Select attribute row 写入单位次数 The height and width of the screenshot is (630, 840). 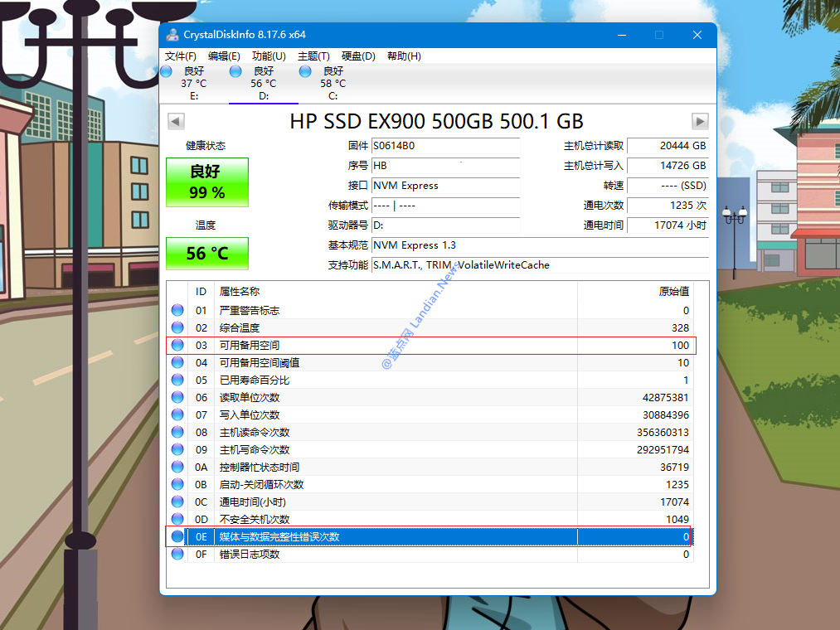[430, 414]
